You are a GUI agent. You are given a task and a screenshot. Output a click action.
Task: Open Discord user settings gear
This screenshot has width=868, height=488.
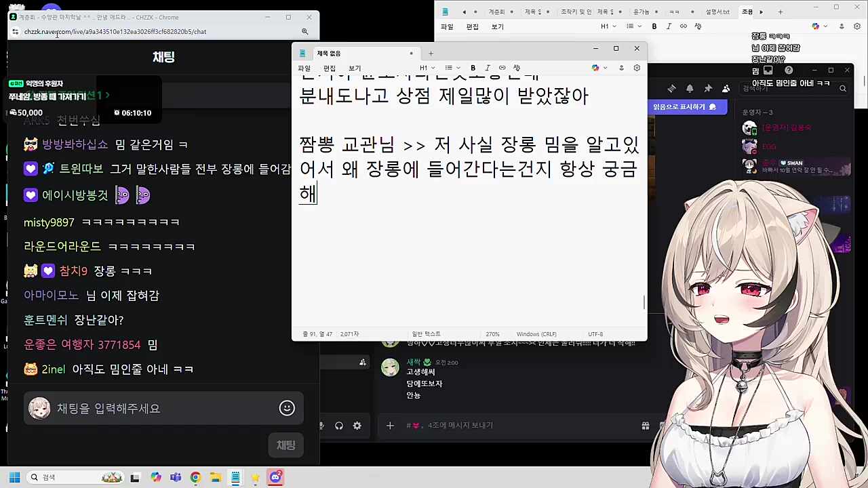click(357, 425)
